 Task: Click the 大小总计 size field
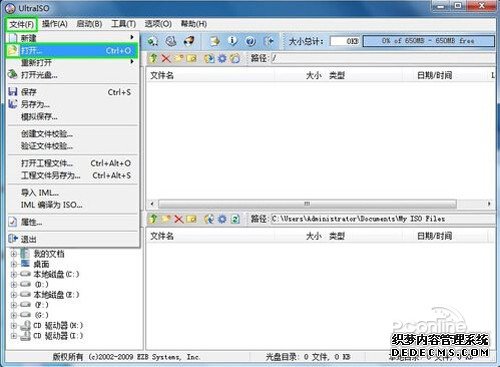pyautogui.click(x=345, y=41)
